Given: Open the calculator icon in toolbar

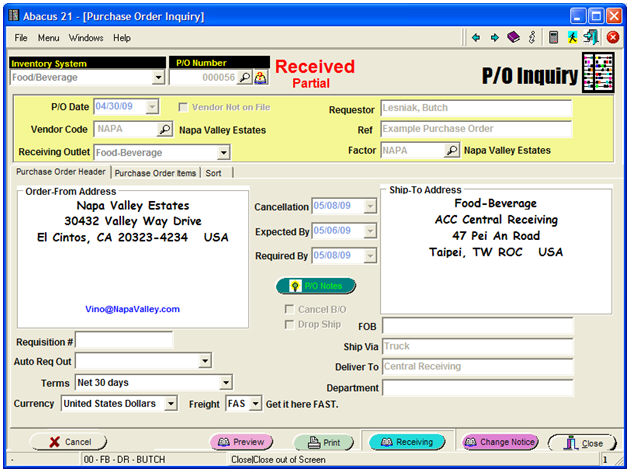Looking at the screenshot, I should 553,37.
